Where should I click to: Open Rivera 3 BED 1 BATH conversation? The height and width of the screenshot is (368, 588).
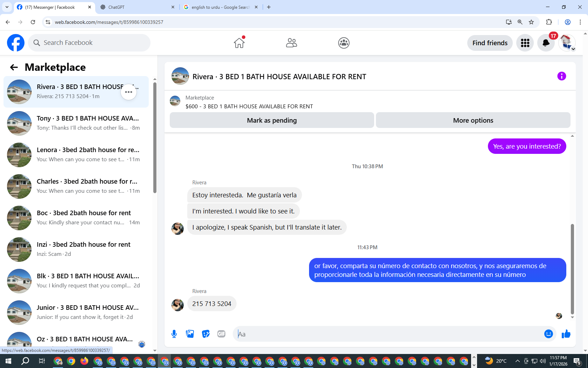coord(76,92)
